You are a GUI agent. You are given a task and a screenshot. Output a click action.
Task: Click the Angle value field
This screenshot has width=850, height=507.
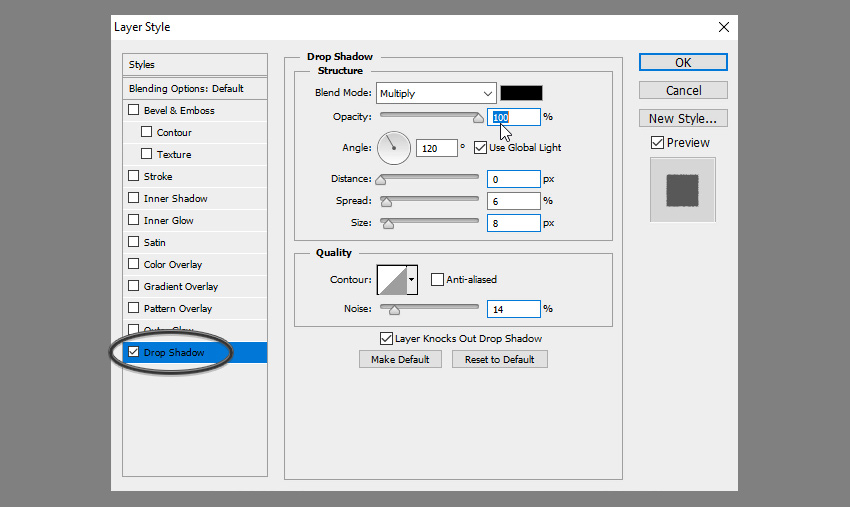click(x=437, y=148)
